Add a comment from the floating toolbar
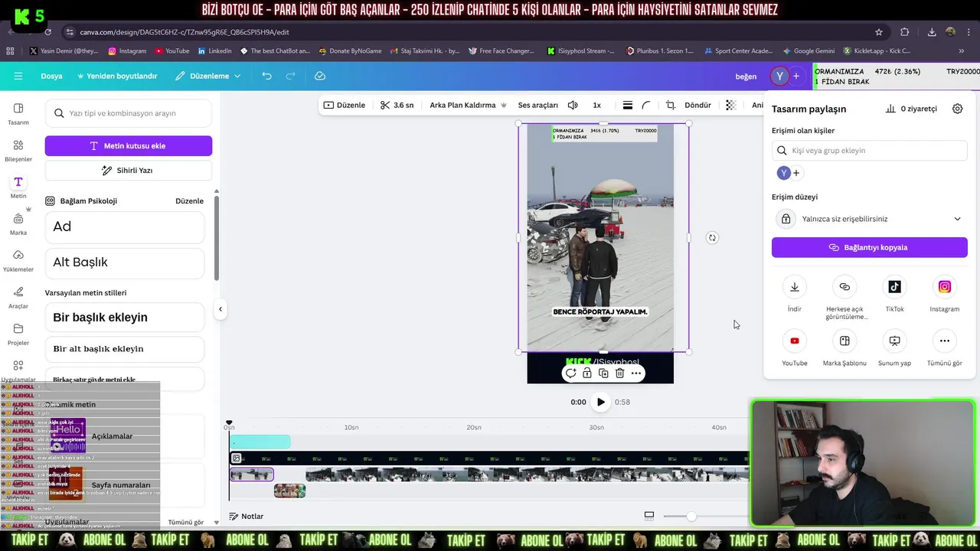This screenshot has width=980, height=551. (570, 373)
